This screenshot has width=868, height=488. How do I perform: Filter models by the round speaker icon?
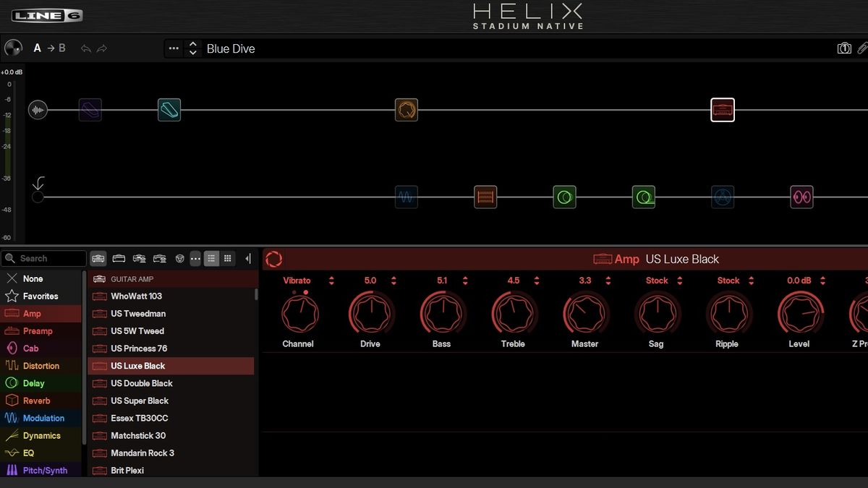coord(180,258)
